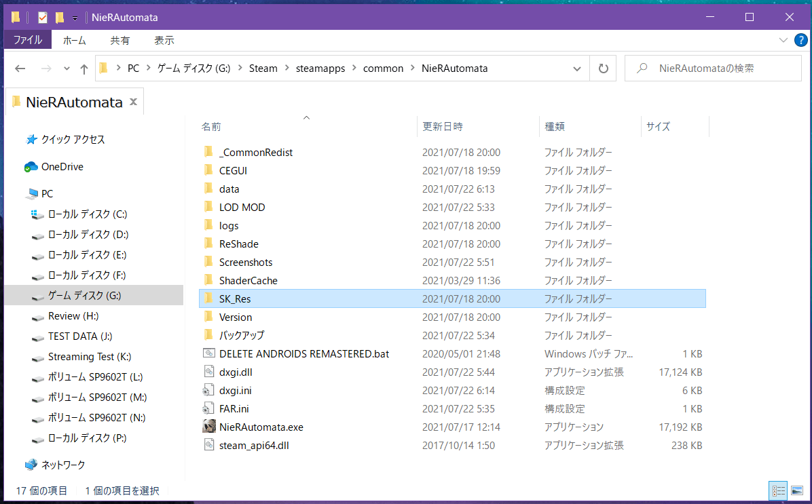Screen dimensions: 812x504
Task: Select ローカル ディスク (F:) drive
Action: pyautogui.click(x=87, y=275)
